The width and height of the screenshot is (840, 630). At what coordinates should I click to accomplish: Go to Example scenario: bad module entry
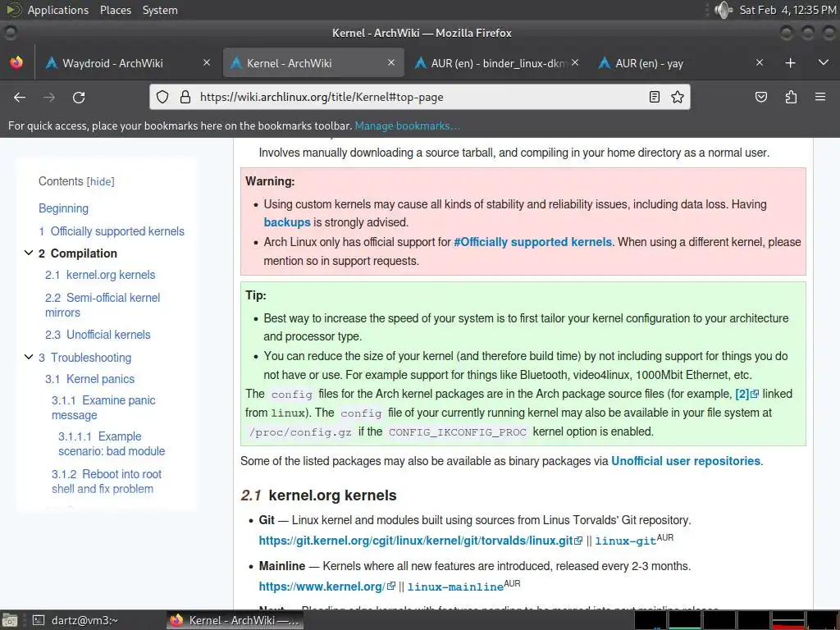click(112, 444)
